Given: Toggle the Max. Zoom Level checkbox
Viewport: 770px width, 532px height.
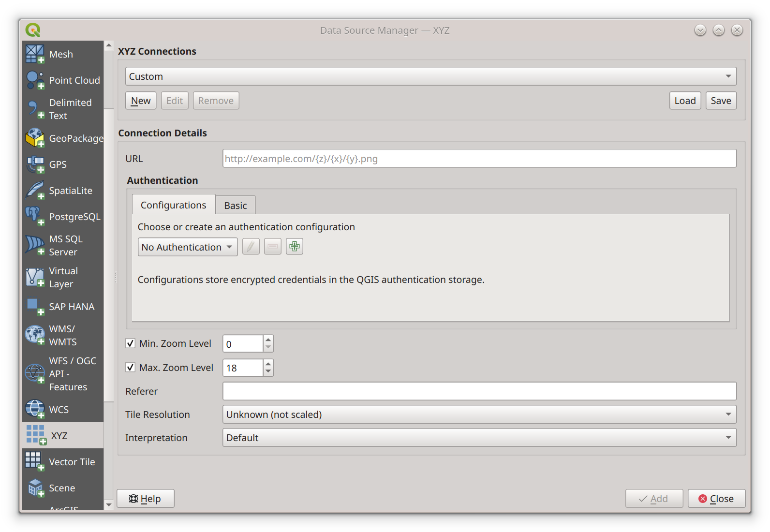Looking at the screenshot, I should [x=130, y=368].
